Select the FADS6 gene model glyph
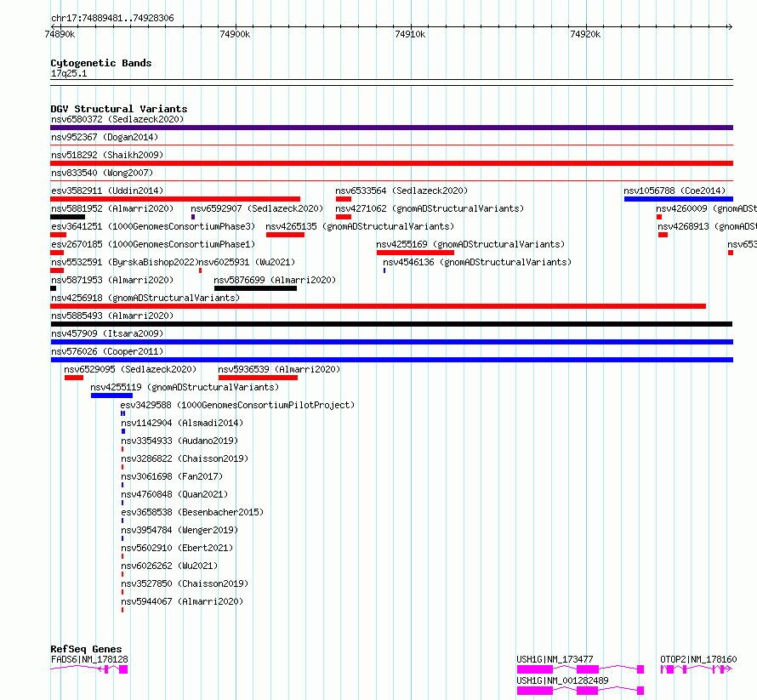Screen dimensions: 757x700 pyautogui.click(x=88, y=669)
